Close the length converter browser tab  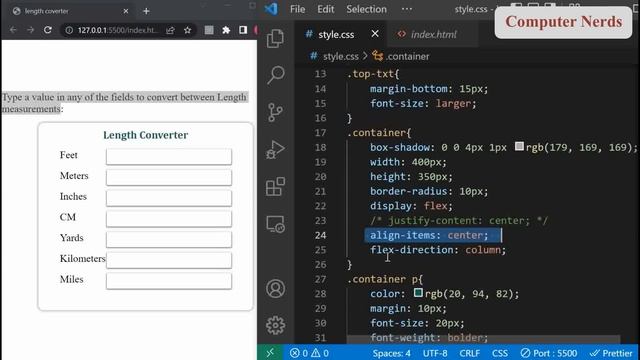click(126, 11)
